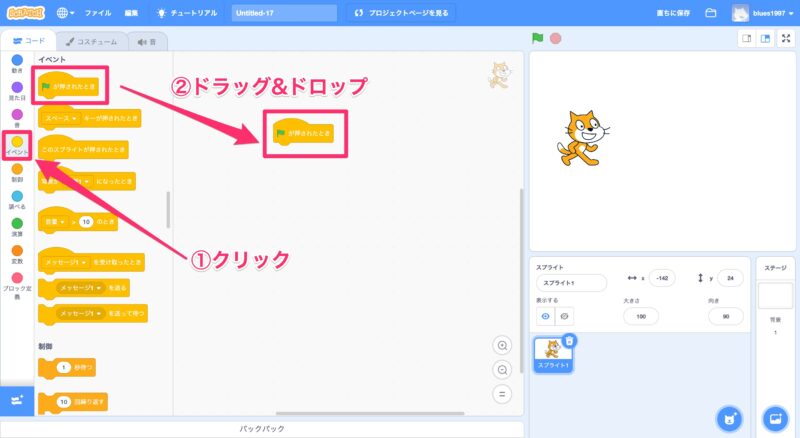This screenshot has width=800, height=438.
Task: Switch to the small stage layout
Action: [x=746, y=38]
